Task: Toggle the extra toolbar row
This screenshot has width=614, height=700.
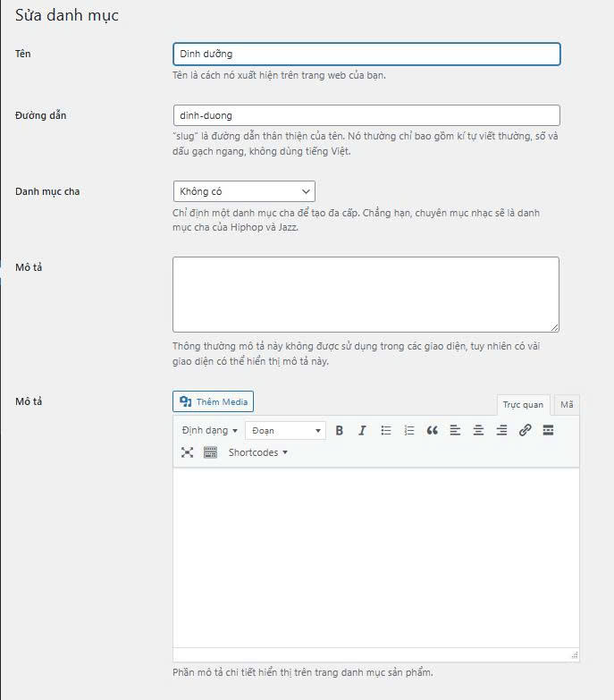Action: tap(210, 453)
